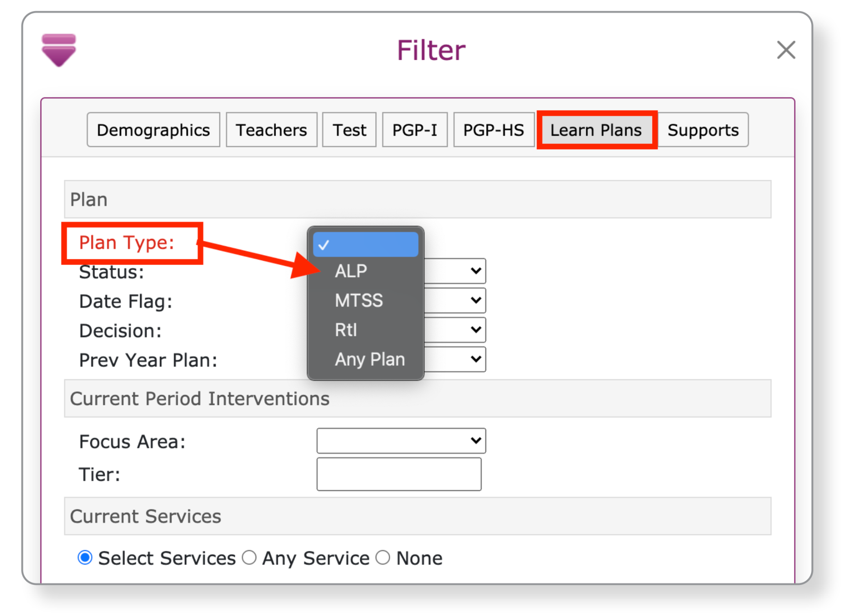Switch to the Demographics tab
The image size is (851, 616).
[x=153, y=130]
